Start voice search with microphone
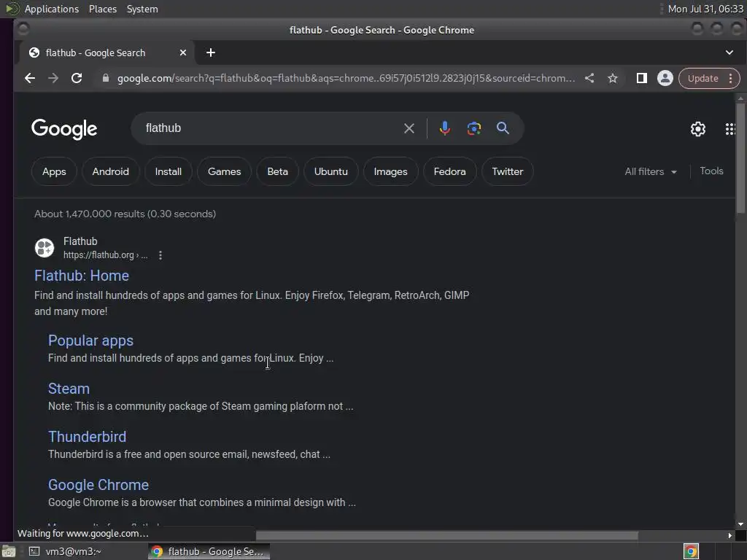Viewport: 747px width, 560px height. 445,128
